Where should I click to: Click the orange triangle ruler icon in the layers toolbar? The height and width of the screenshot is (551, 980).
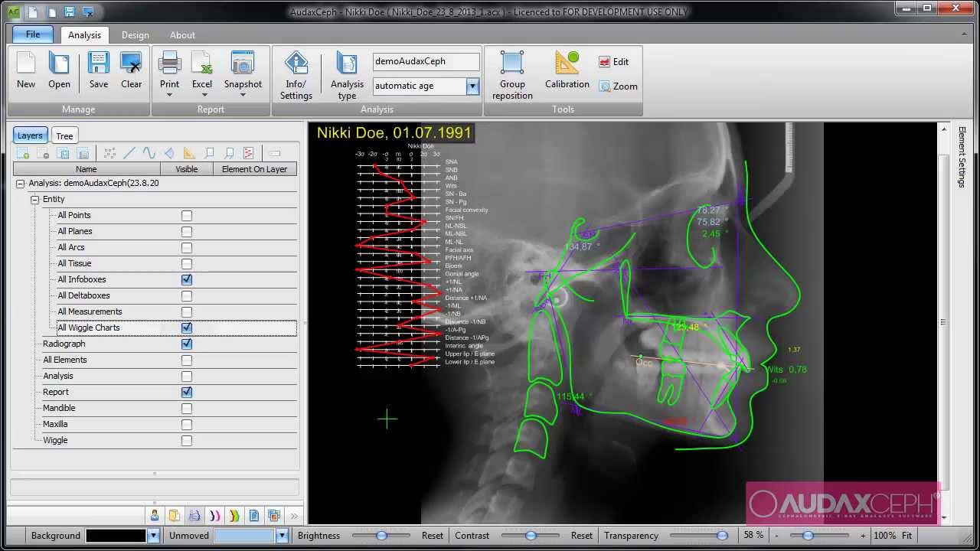click(189, 153)
